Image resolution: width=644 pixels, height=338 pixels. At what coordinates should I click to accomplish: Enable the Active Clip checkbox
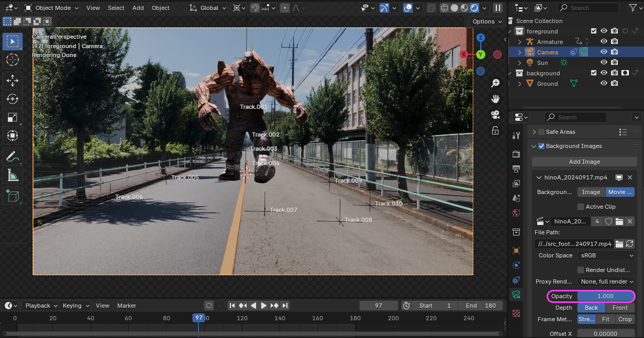tap(581, 207)
